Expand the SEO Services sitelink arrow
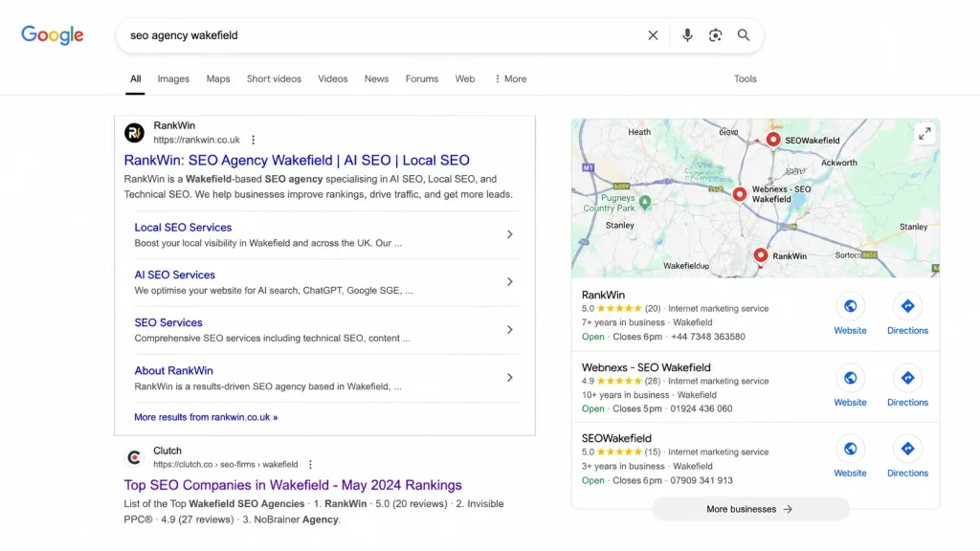Image resolution: width=980 pixels, height=551 pixels. [510, 330]
